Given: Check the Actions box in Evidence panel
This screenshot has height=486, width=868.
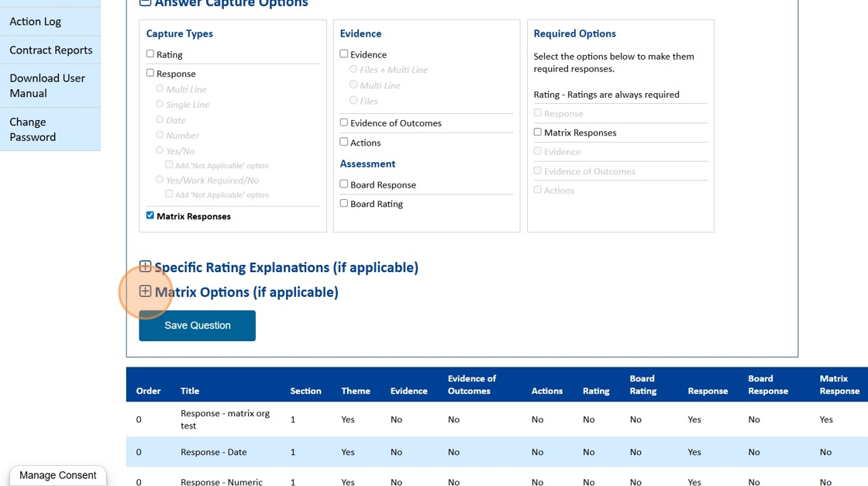Looking at the screenshot, I should 344,142.
